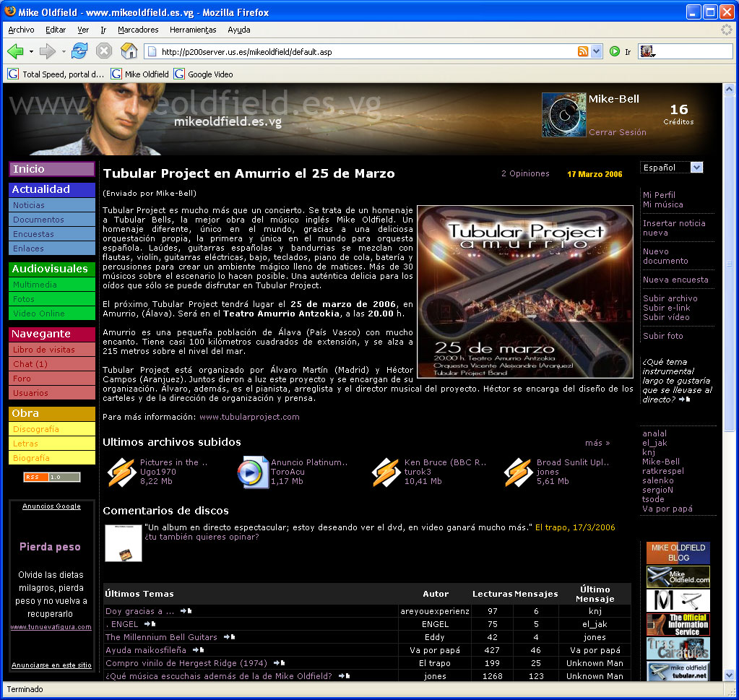Open the Marcadores menu
Screen dimensions: 739x700
point(138,30)
